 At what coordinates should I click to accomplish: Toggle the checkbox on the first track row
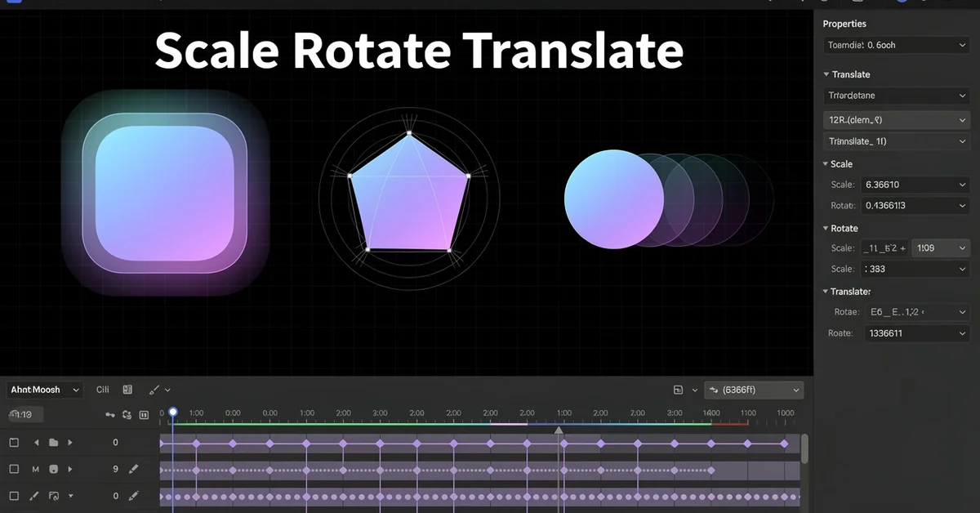coord(14,443)
